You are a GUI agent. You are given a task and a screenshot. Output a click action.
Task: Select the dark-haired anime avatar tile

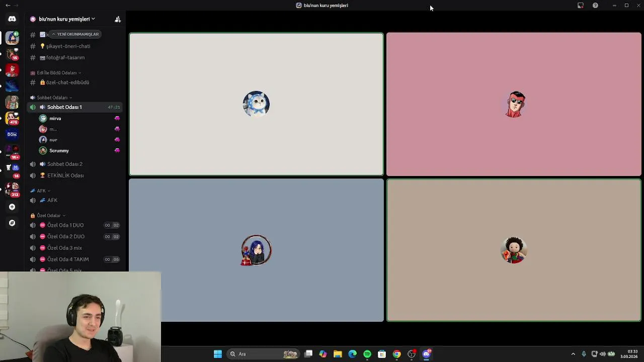click(x=256, y=250)
